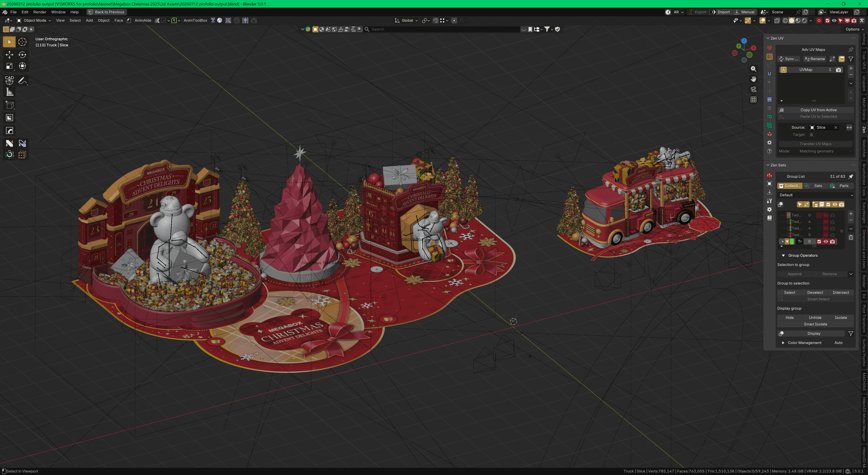The width and height of the screenshot is (868, 475).
Task: Select the CAD transform tool
Action: pyautogui.click(x=9, y=80)
